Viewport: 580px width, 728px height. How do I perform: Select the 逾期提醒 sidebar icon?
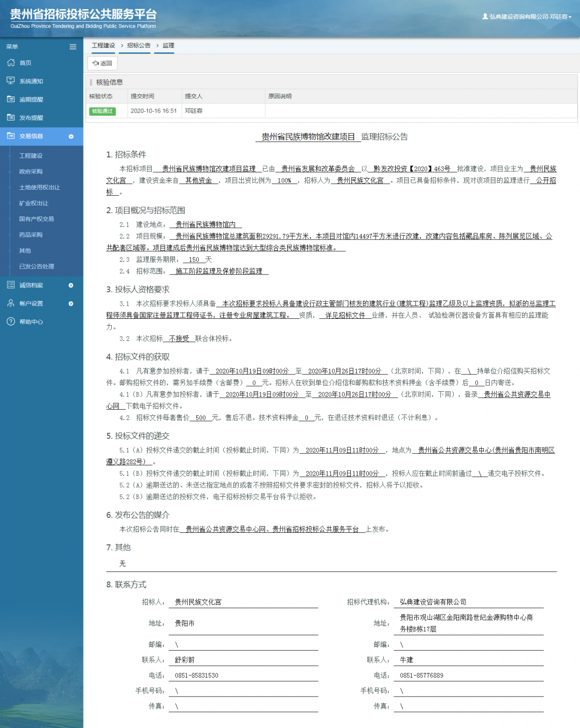coord(11,99)
